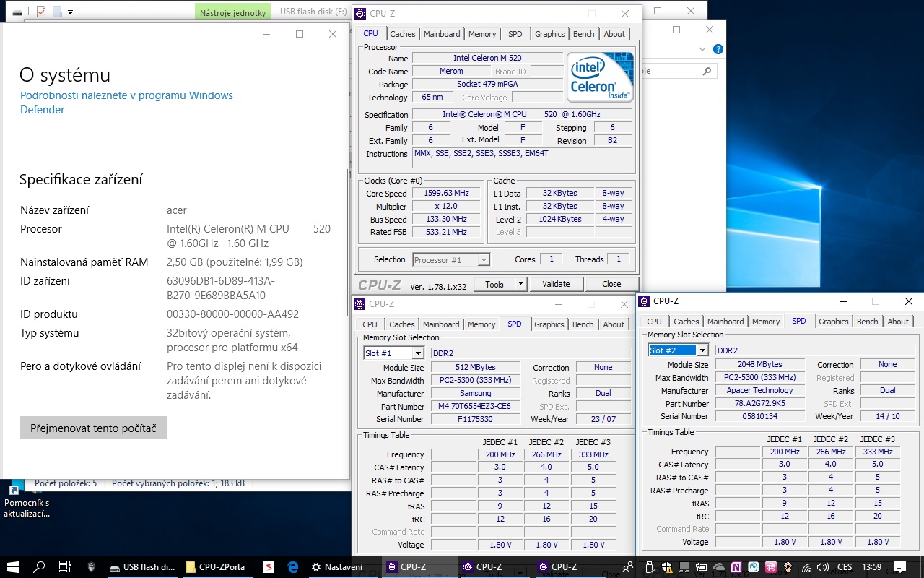This screenshot has width=924, height=578.
Task: Click product ID 00330-80000-00000-AA492
Action: tap(232, 314)
